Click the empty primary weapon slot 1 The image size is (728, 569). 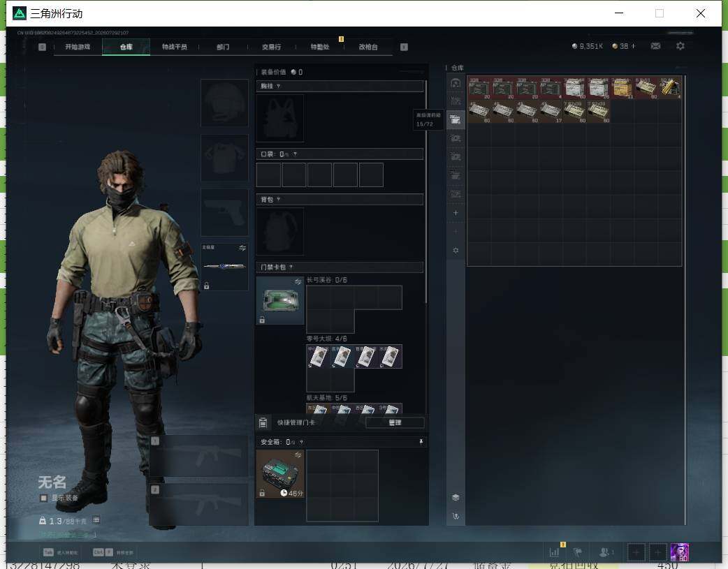click(x=198, y=456)
